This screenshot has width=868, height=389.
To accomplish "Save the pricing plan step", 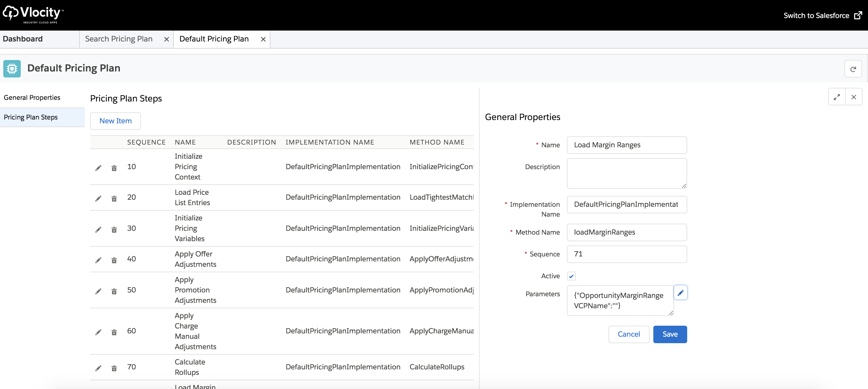I will [x=670, y=334].
